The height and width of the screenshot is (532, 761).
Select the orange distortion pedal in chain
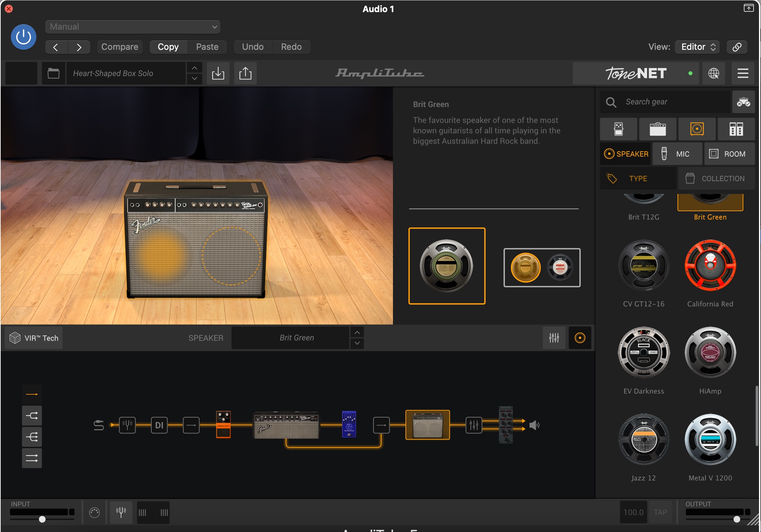tap(223, 424)
